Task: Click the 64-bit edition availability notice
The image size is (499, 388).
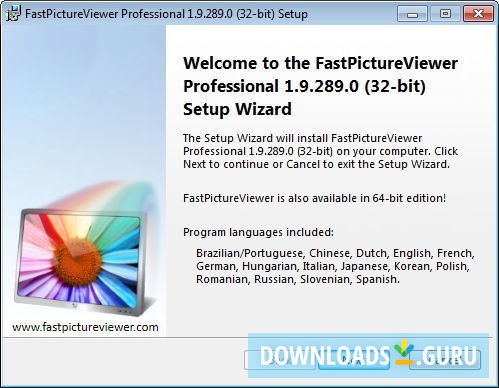Action: (x=314, y=198)
